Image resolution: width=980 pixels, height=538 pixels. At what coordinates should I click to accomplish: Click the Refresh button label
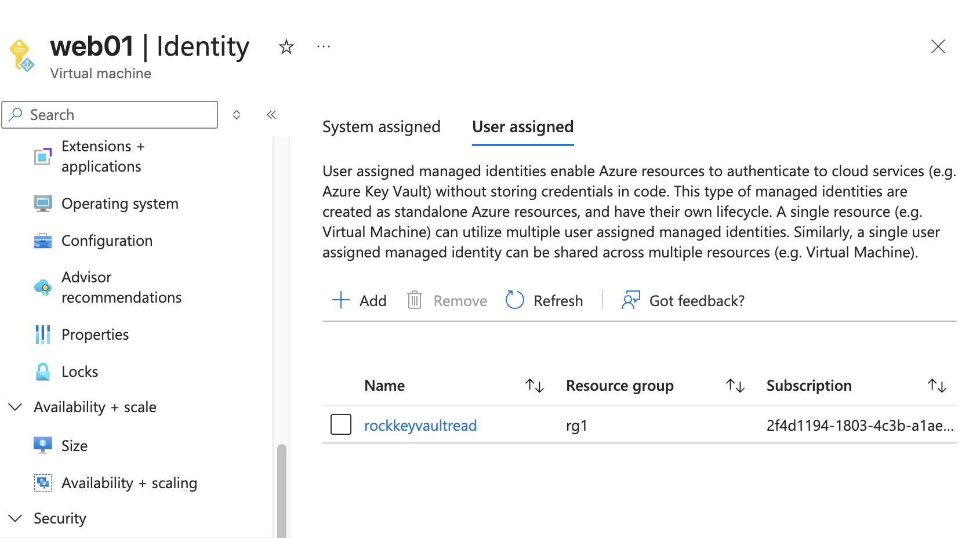pos(558,301)
